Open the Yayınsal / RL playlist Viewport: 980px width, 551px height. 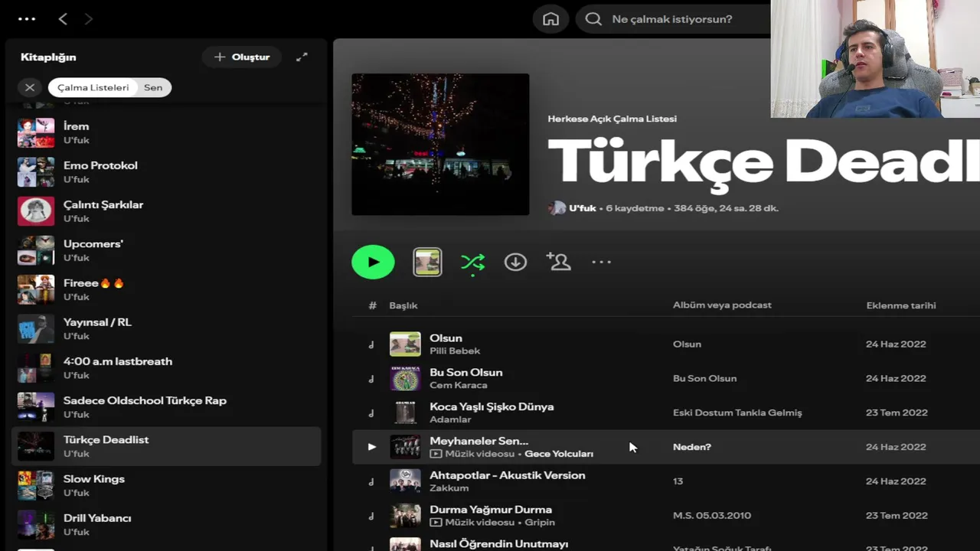(x=166, y=328)
